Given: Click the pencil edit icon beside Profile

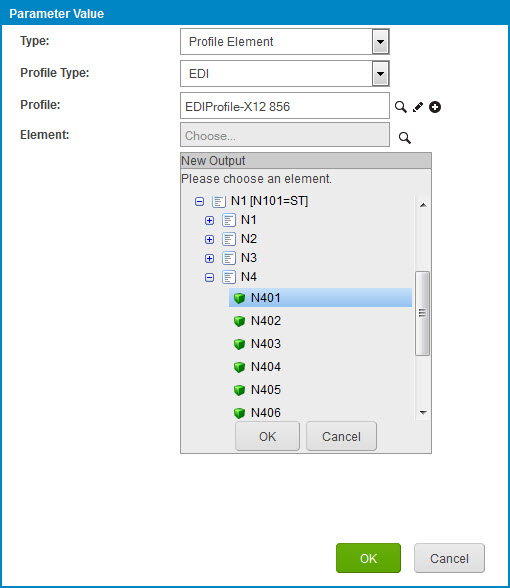Looking at the screenshot, I should [418, 107].
